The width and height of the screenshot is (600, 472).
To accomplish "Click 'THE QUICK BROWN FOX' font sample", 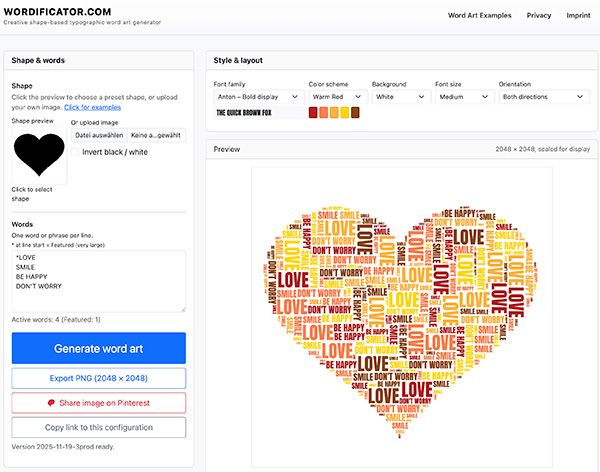I will pos(244,113).
